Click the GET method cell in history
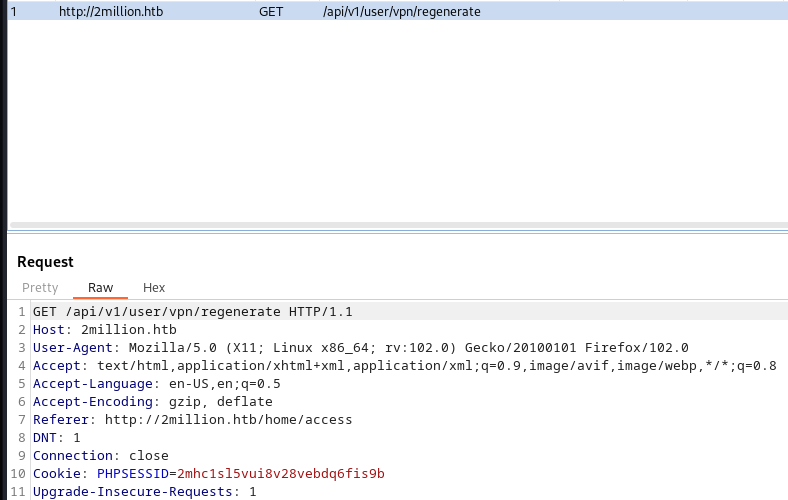This screenshot has width=788, height=500. point(271,12)
